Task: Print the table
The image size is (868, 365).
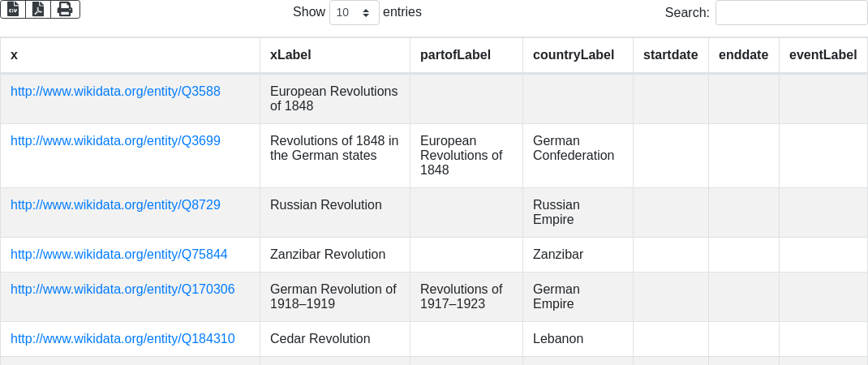Action: click(65, 9)
